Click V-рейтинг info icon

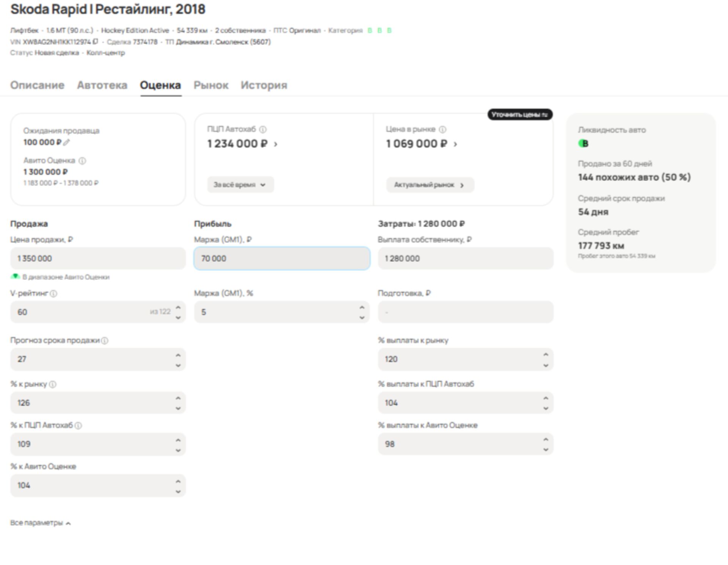point(53,294)
